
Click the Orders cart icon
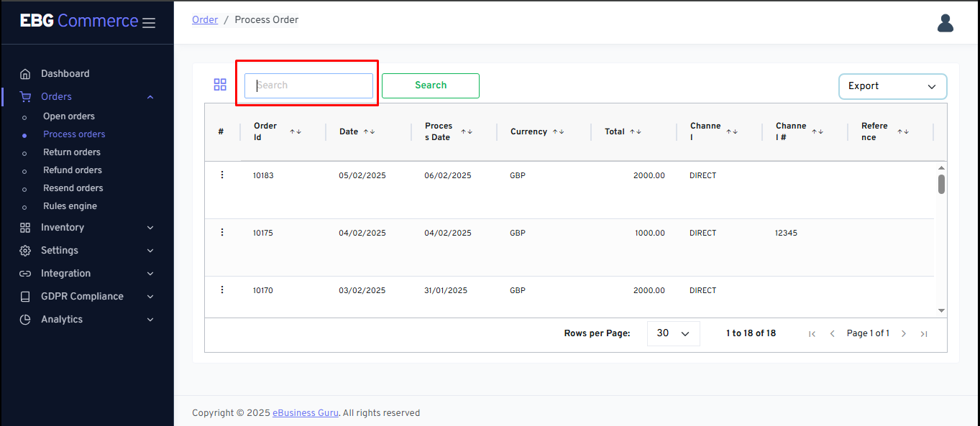(x=25, y=96)
